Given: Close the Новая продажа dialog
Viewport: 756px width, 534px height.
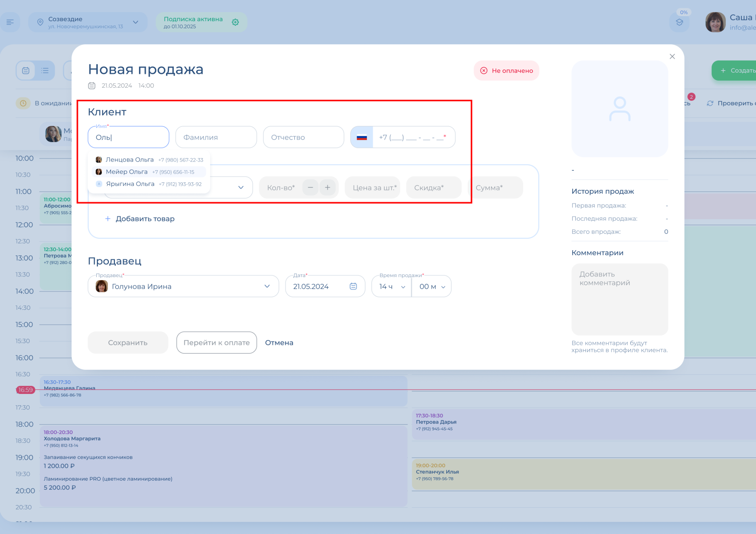Looking at the screenshot, I should 672,56.
